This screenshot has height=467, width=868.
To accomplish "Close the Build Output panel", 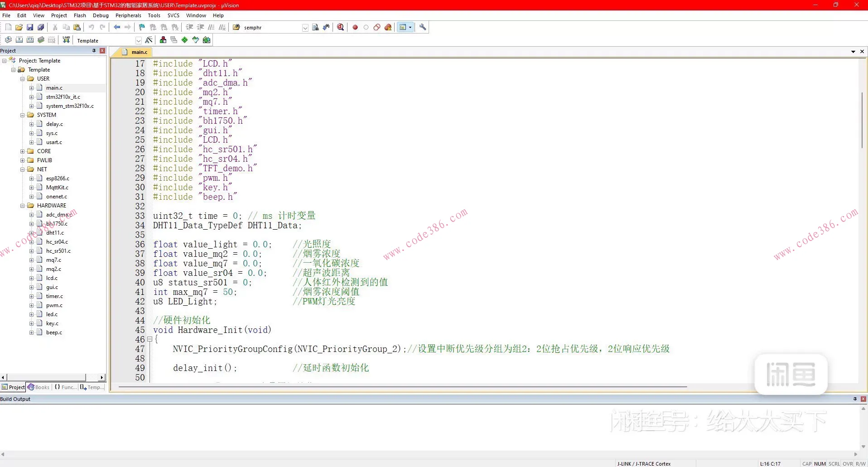I will tap(863, 399).
